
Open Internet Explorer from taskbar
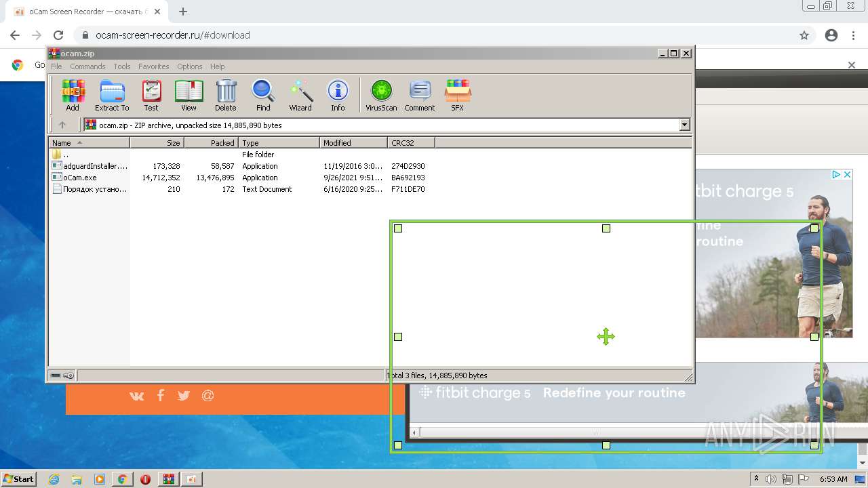coord(54,479)
